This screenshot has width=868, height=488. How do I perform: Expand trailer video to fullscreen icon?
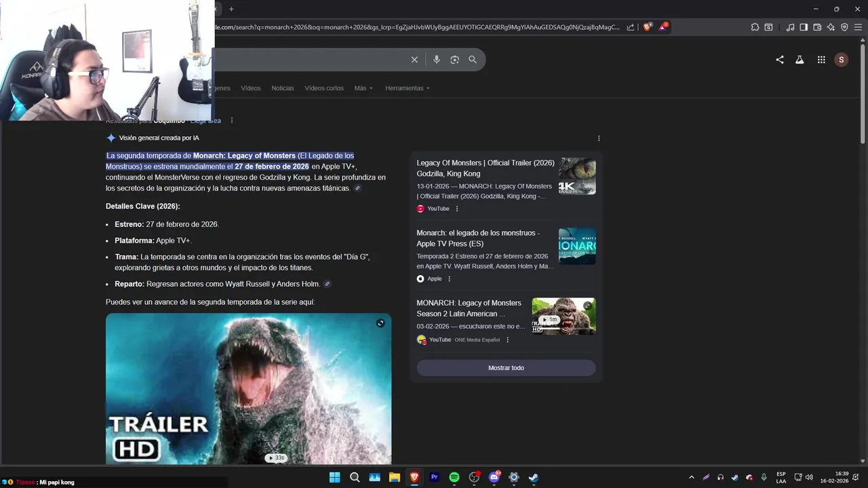point(380,323)
